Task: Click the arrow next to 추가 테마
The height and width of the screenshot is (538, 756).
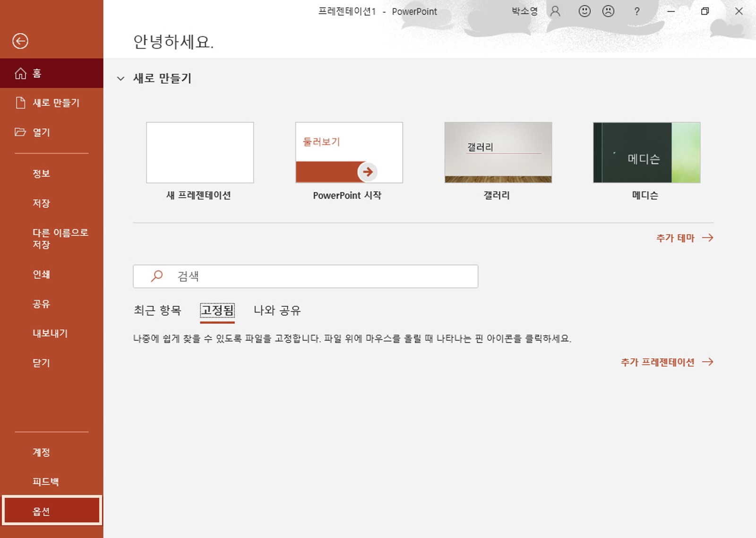Action: pyautogui.click(x=708, y=238)
